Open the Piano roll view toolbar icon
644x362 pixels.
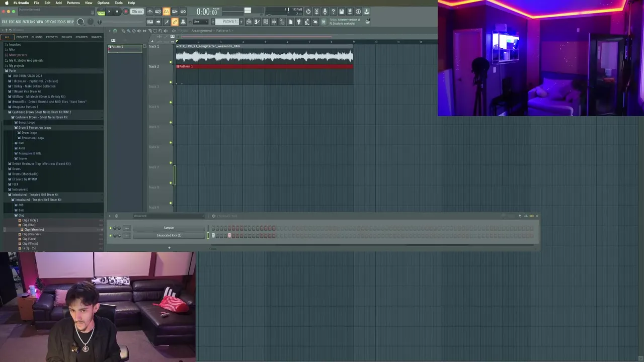click(257, 22)
